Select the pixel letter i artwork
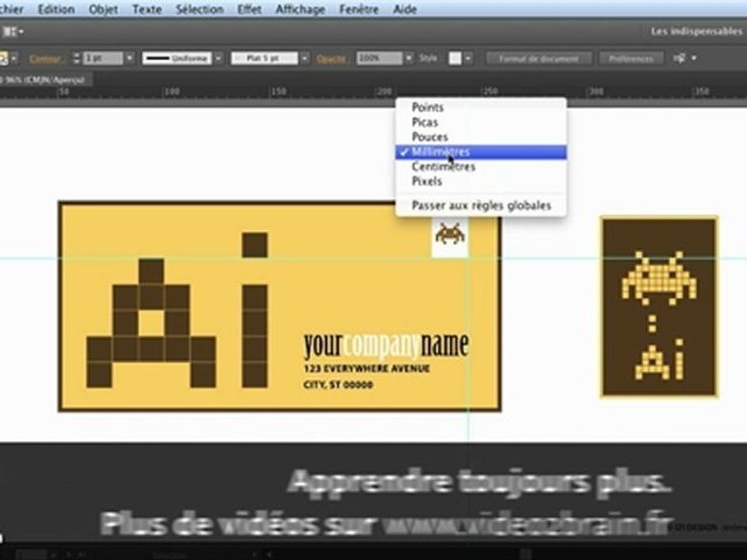 (254, 310)
